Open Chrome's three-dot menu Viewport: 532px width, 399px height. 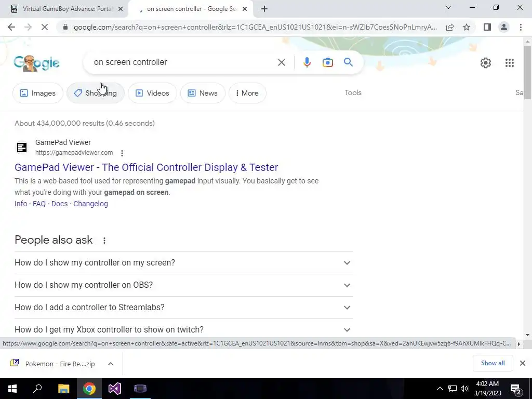[521, 27]
